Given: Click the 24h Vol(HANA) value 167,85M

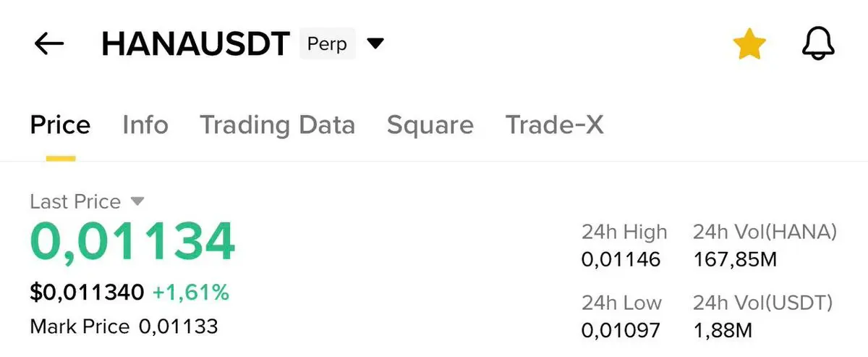Looking at the screenshot, I should tap(734, 259).
